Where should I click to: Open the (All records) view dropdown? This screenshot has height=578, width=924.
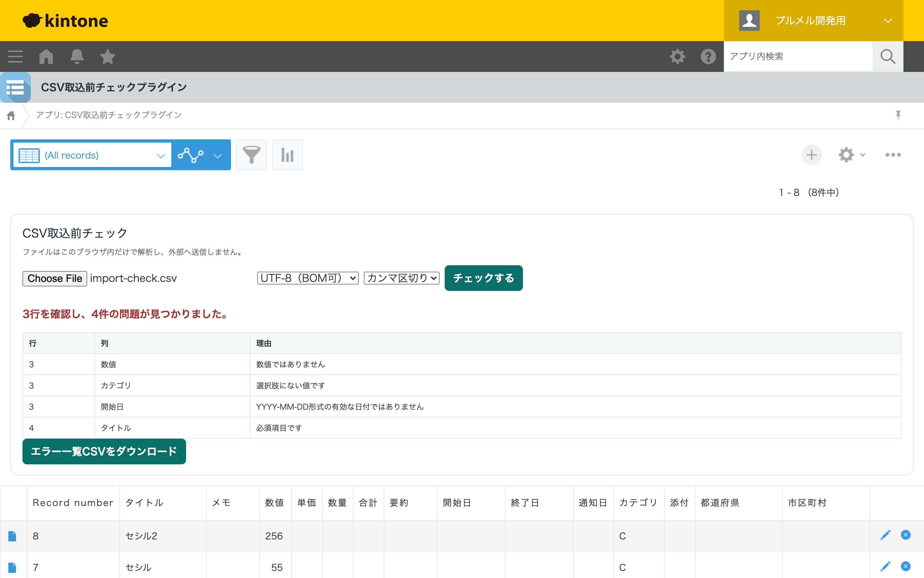click(x=92, y=155)
